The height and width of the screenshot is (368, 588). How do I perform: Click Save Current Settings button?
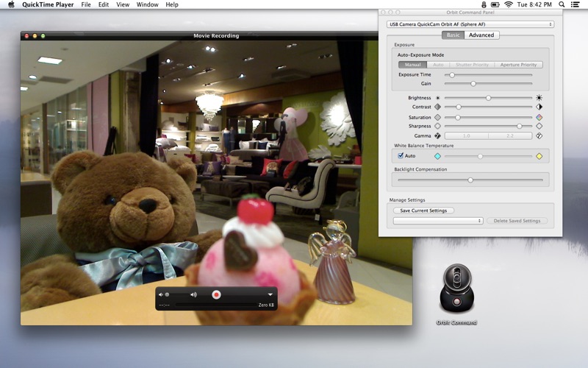coord(423,210)
